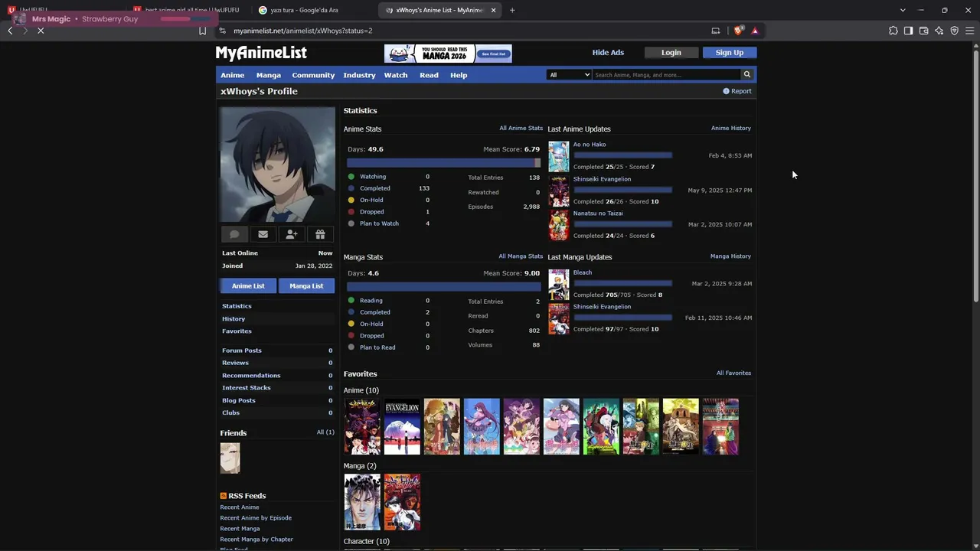Focus the Search Anime, Manga search field

(666, 75)
